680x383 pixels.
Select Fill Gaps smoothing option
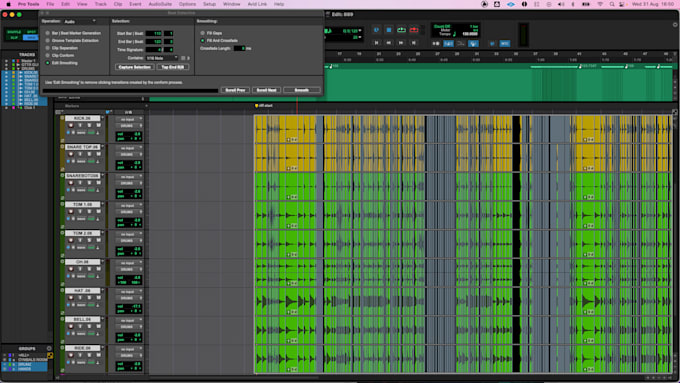point(203,33)
